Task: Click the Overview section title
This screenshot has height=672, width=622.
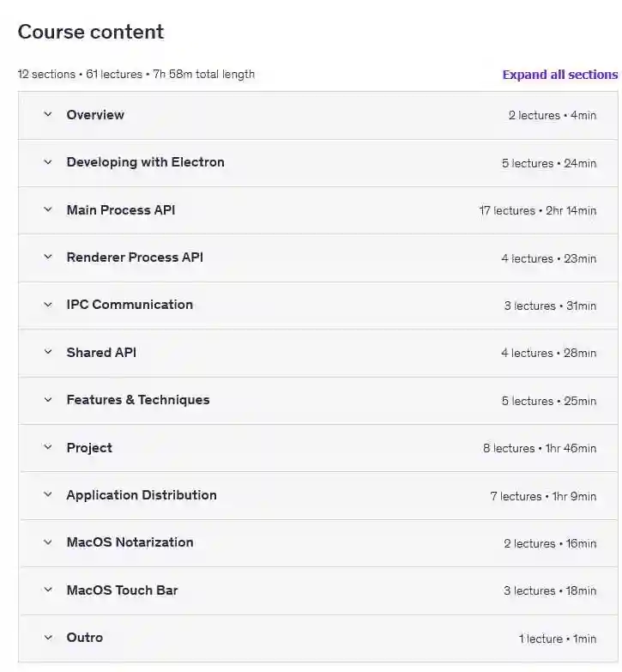Action: (x=95, y=114)
